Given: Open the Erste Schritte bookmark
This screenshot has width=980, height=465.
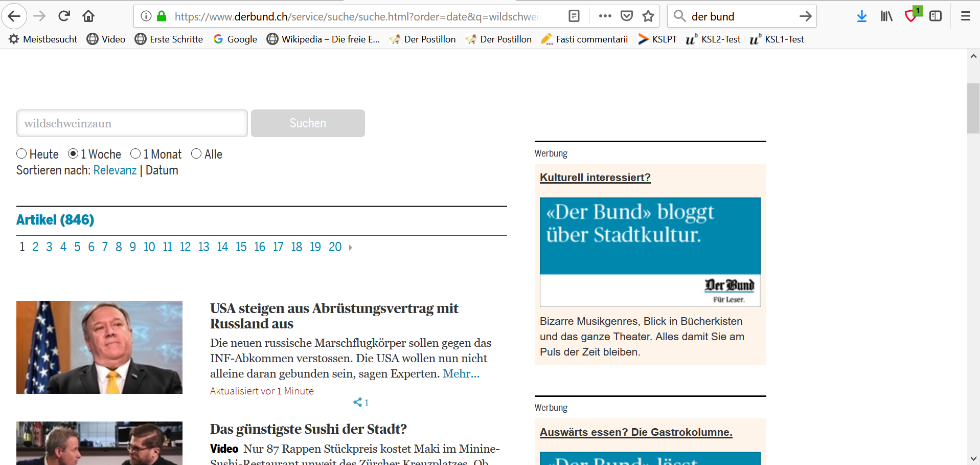Looking at the screenshot, I should (169, 39).
